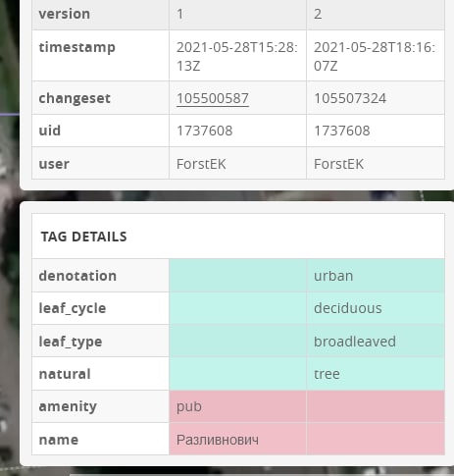454x476 pixels.
Task: Click the tree value for natural tag
Action: point(327,374)
